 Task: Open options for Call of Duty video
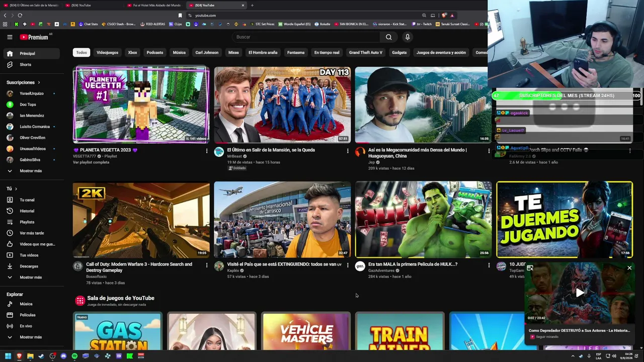point(206,265)
